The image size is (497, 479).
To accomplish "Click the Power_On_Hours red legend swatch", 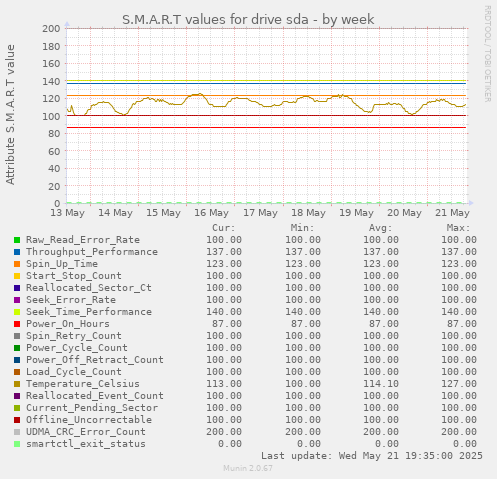I will [17, 324].
